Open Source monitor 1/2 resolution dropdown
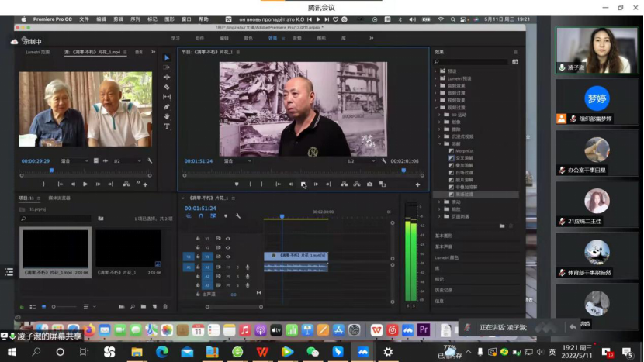Screen dimensions: 644x362 tap(127, 161)
